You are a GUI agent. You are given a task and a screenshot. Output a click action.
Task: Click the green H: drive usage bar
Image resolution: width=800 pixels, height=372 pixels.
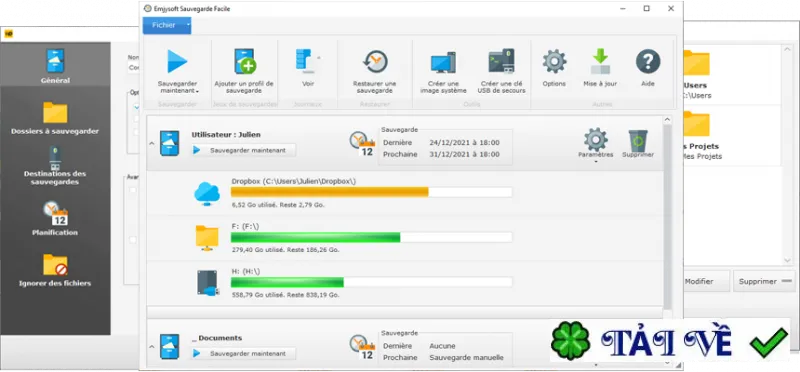coord(287,282)
